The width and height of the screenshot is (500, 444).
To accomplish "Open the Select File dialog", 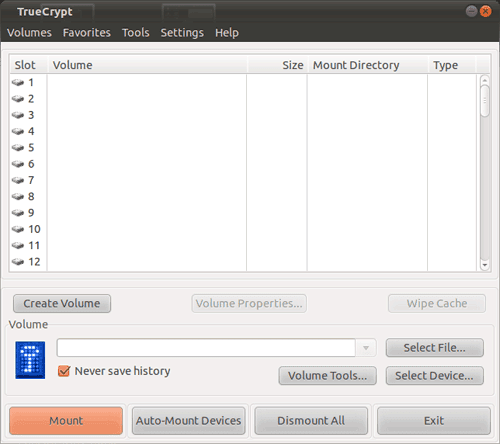I will [435, 348].
